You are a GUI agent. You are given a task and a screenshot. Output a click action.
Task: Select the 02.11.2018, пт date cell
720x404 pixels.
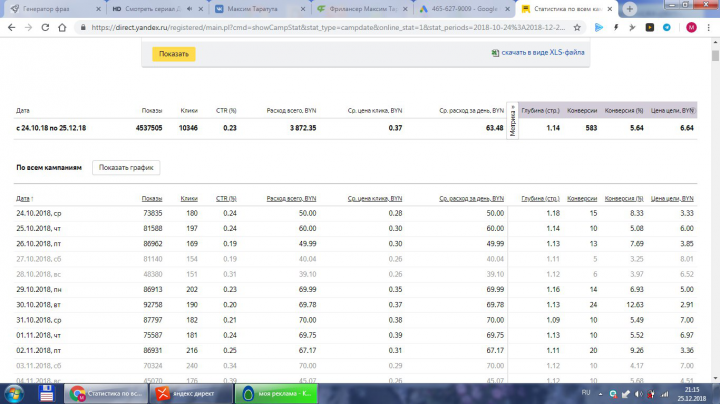(x=39, y=350)
